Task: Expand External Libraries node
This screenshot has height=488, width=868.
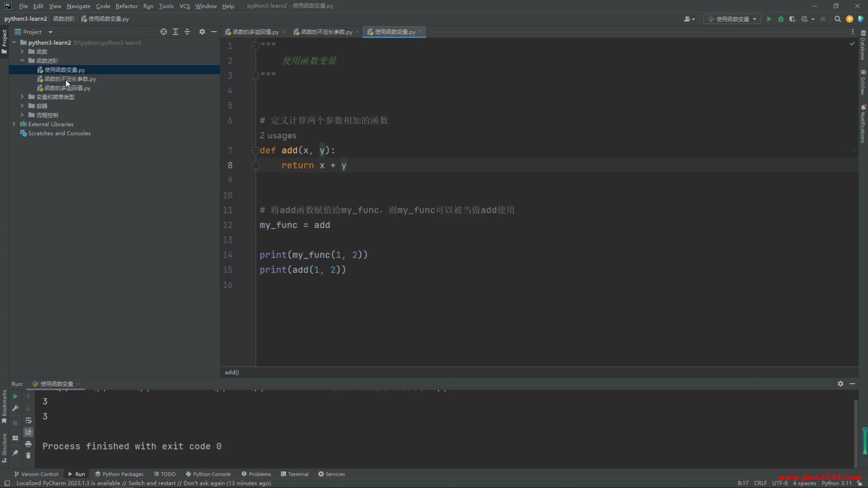Action: pos(14,124)
